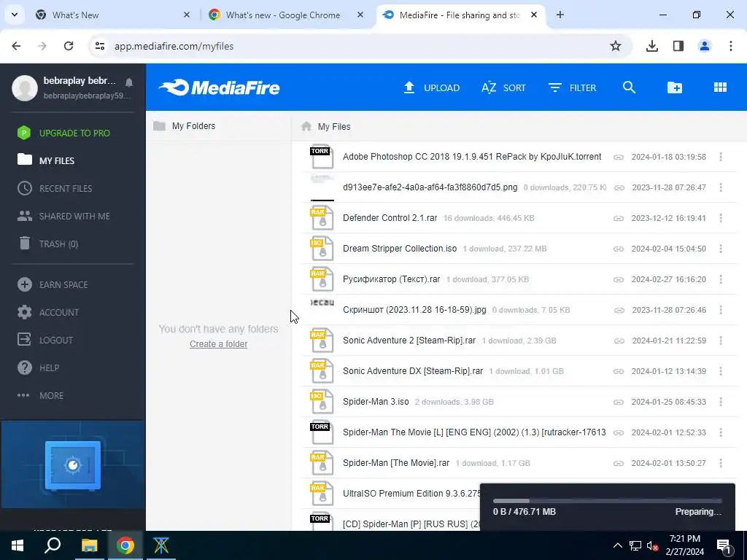The height and width of the screenshot is (560, 747).
Task: Copy share link icon for Adobe Photoshop torrent
Action: tap(619, 157)
